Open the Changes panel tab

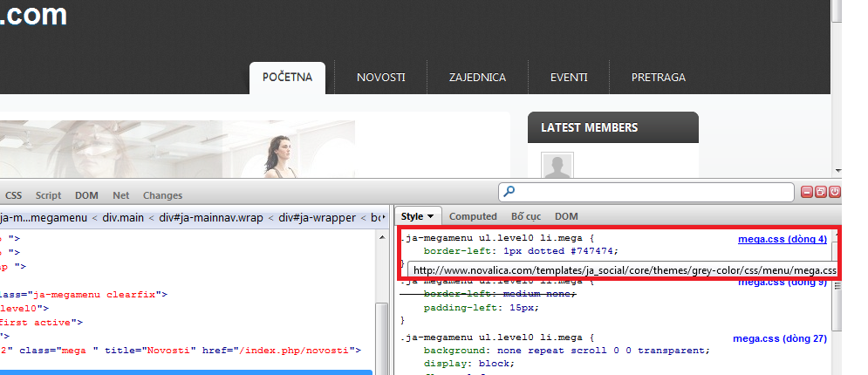162,195
